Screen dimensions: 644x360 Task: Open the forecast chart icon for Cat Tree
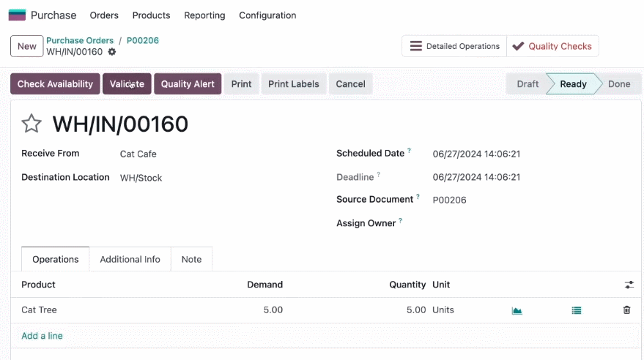517,310
